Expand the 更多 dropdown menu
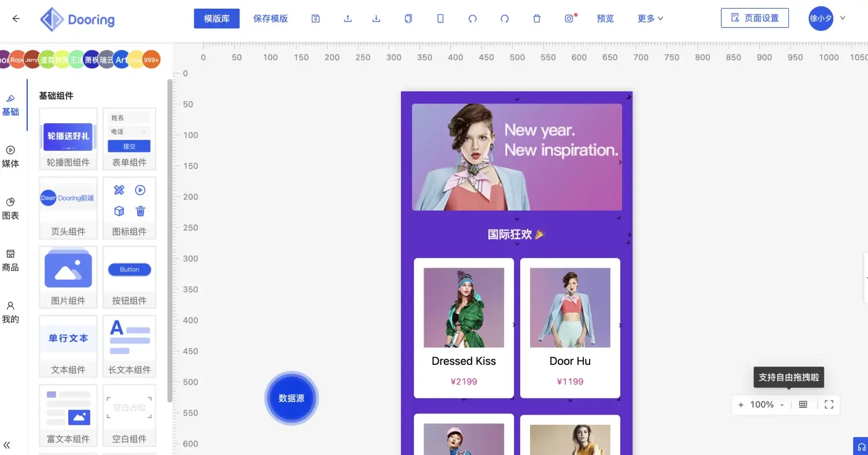The height and width of the screenshot is (455, 868). [650, 19]
